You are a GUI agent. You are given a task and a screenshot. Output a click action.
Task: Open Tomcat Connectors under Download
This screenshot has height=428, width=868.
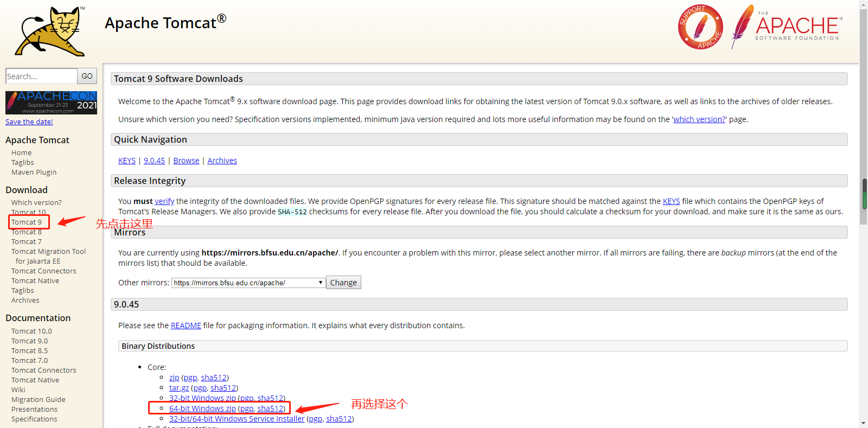tap(44, 271)
